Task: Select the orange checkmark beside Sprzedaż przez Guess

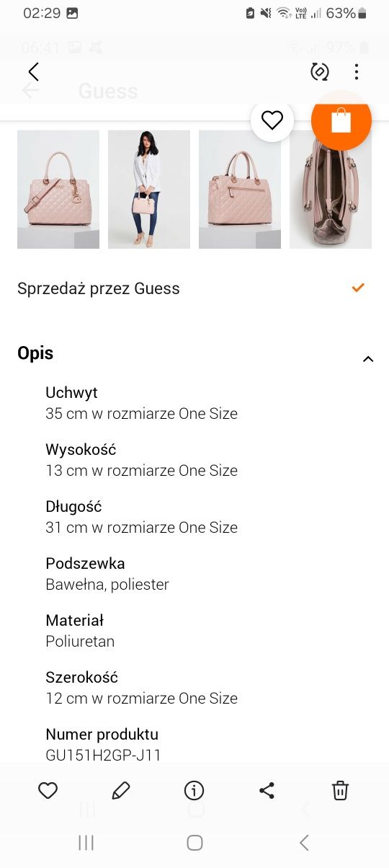Action: (358, 288)
